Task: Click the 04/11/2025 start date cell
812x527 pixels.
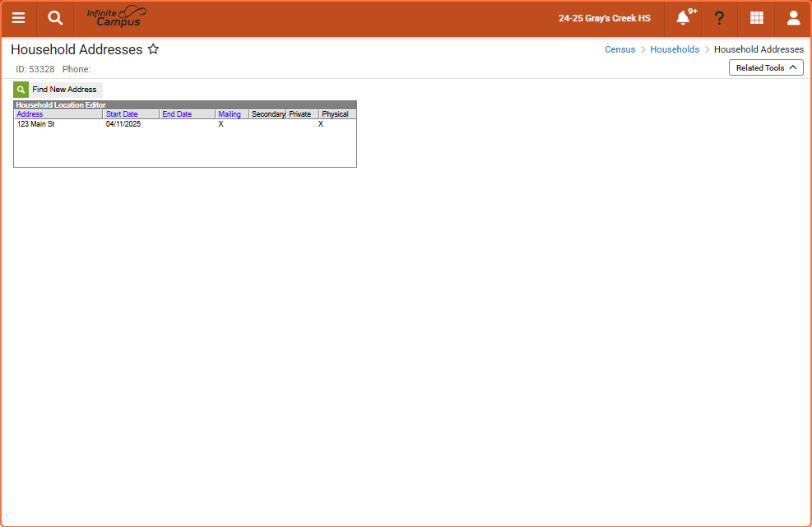Action: click(123, 124)
